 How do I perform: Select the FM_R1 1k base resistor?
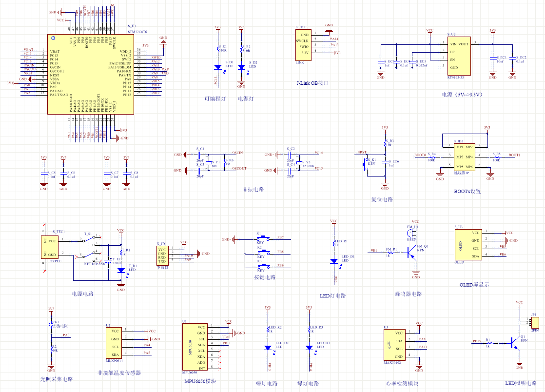(x=390, y=253)
